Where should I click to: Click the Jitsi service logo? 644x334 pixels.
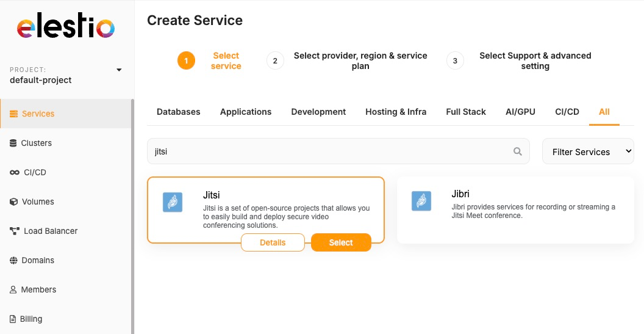pyautogui.click(x=173, y=202)
